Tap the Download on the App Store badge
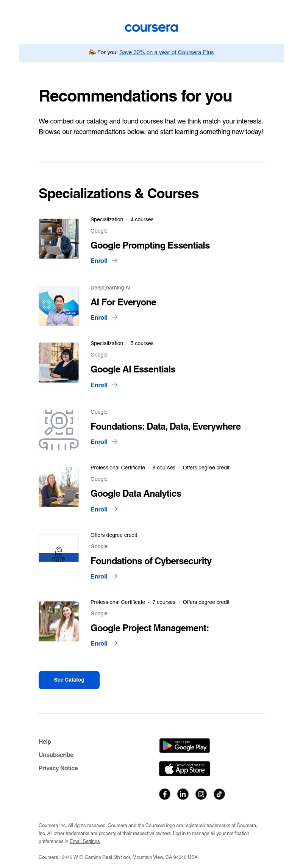The width and height of the screenshot is (303, 868). click(184, 768)
